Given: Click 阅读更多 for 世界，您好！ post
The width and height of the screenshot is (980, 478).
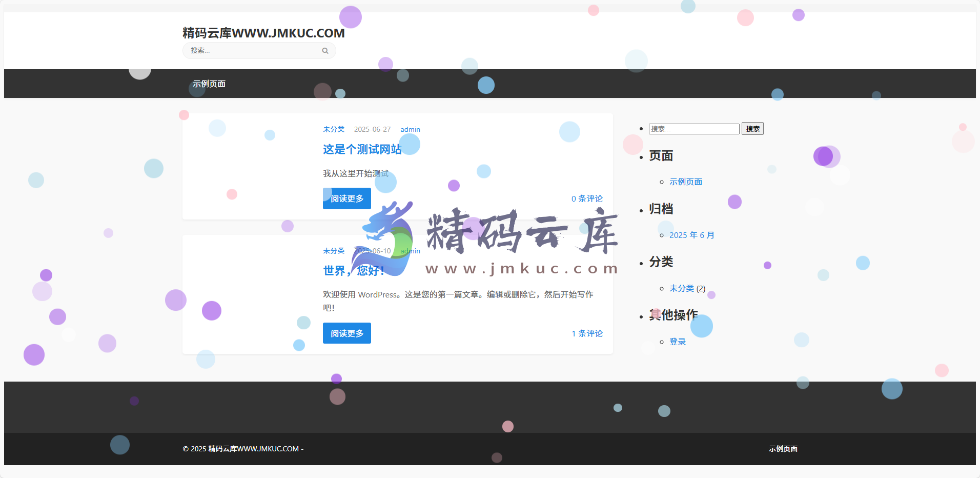Looking at the screenshot, I should [347, 333].
